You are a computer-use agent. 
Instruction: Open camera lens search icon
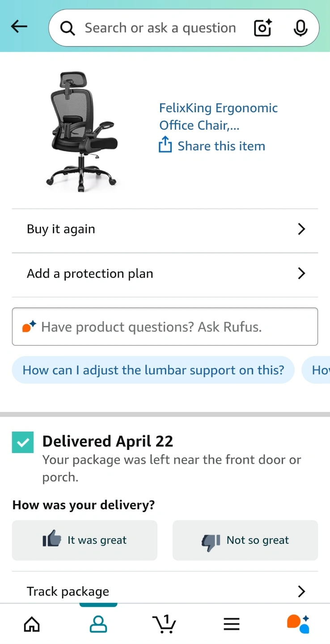pos(263,28)
